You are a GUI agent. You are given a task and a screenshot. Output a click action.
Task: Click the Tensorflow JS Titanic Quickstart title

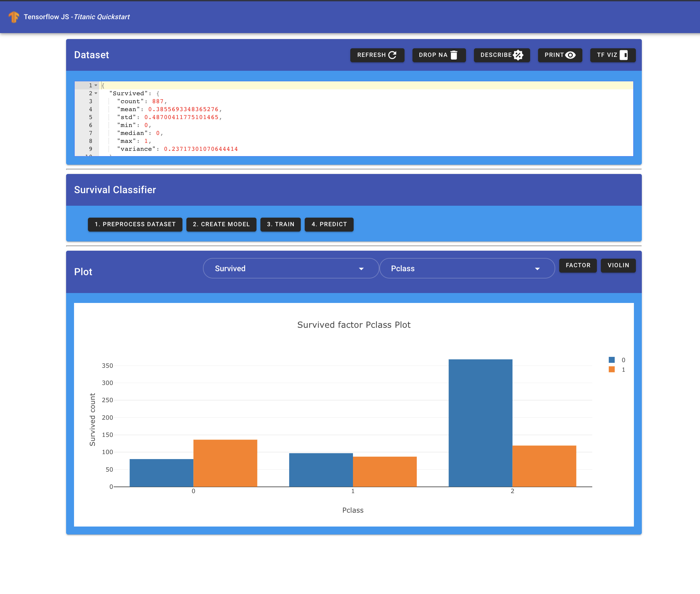click(x=77, y=17)
